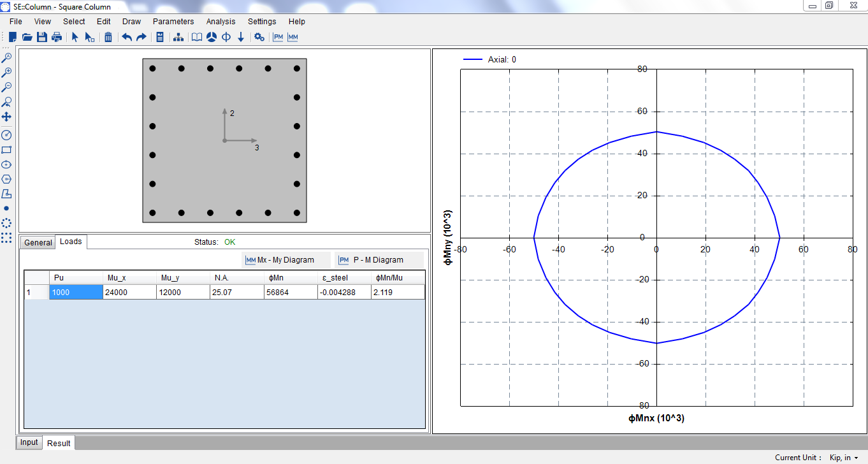Select the draw circle section tool

coord(6,164)
